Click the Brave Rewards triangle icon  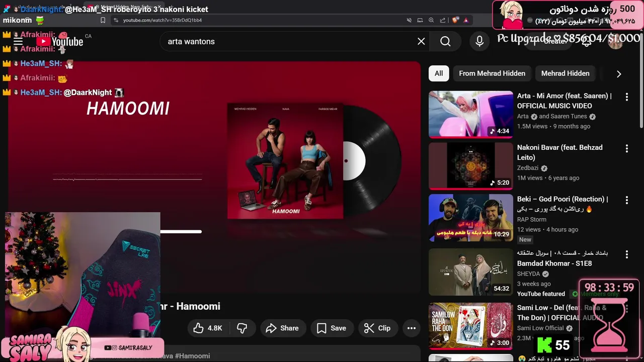pyautogui.click(x=466, y=20)
